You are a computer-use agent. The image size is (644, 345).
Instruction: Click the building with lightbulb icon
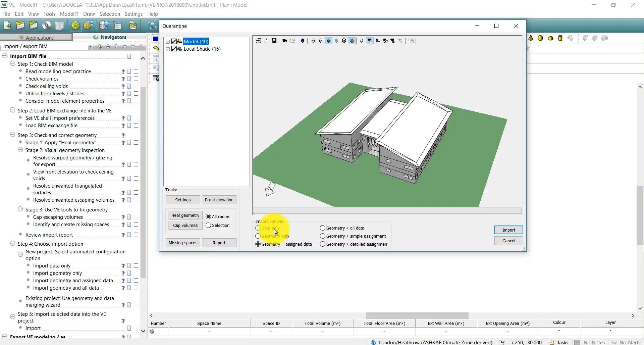[104, 26]
